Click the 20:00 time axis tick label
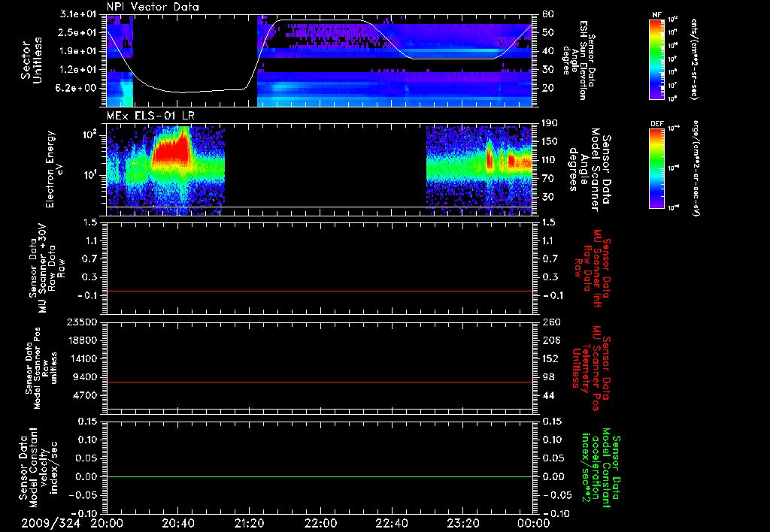This screenshot has width=770, height=532. 107,524
